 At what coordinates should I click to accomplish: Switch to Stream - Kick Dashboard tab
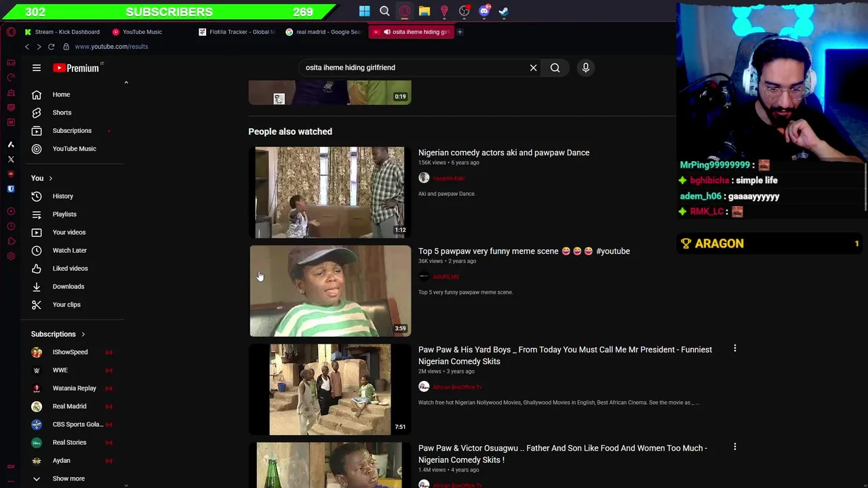pos(62,32)
